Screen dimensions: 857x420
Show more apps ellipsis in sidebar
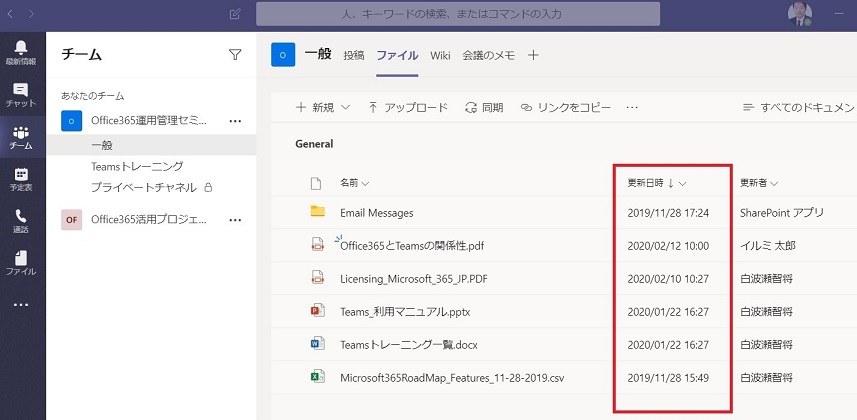pyautogui.click(x=21, y=305)
